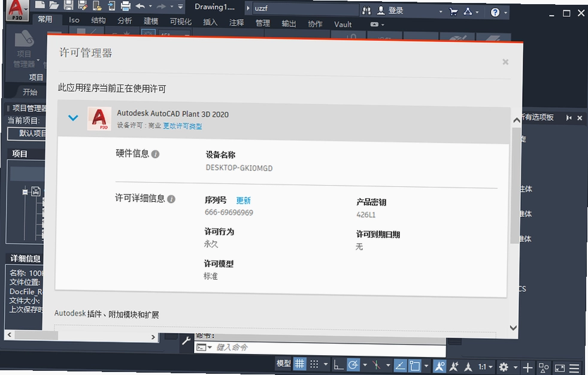The image size is (588, 375).
Task: Click the 键入命令 command input field
Action: (x=320, y=348)
